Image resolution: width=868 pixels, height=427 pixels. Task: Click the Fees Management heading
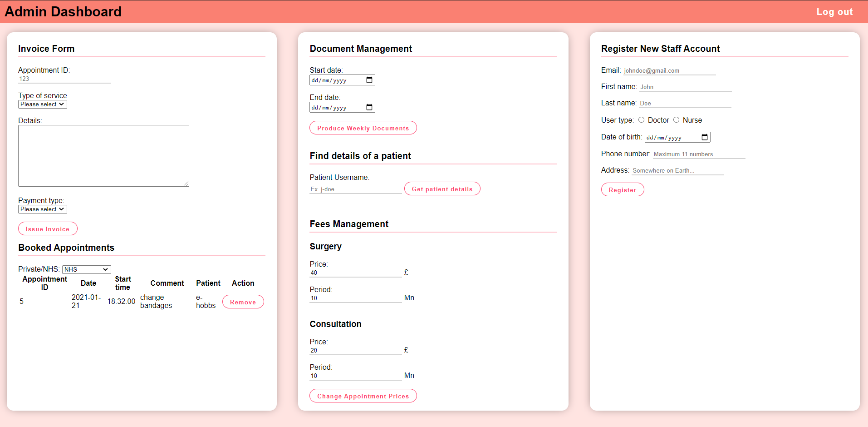349,224
